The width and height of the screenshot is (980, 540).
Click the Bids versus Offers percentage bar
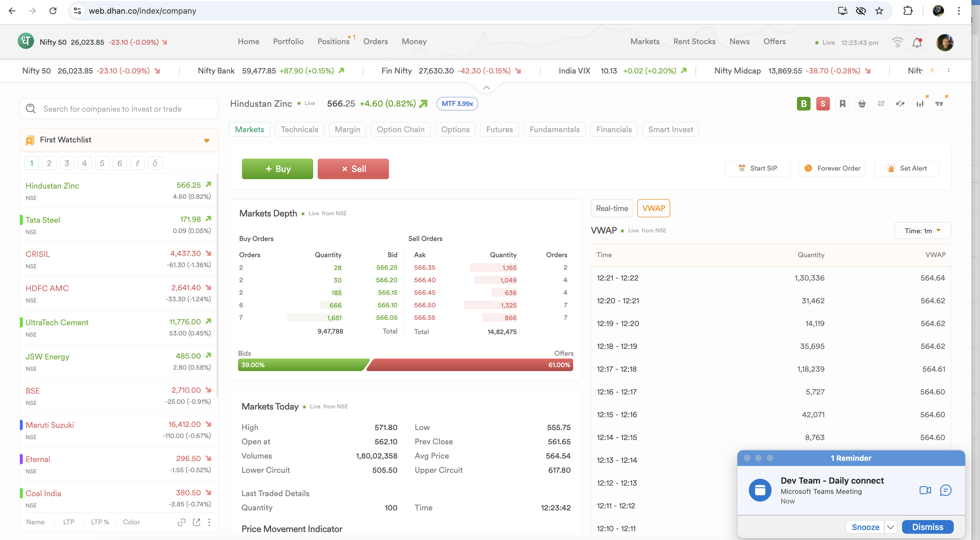(x=405, y=365)
